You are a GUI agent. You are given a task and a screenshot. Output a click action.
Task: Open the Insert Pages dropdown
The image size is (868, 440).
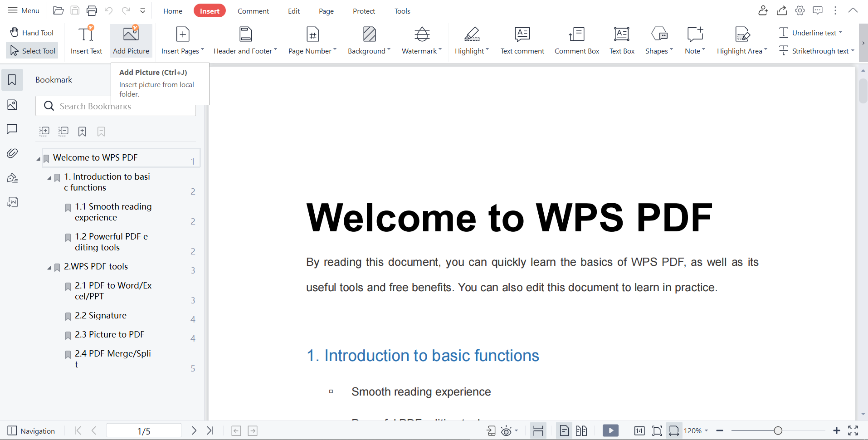182,40
